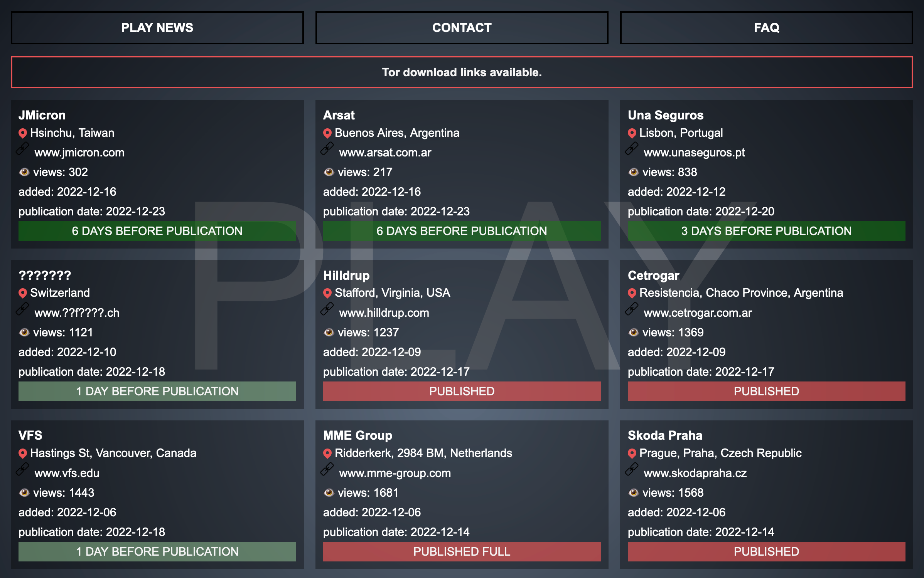
Task: Click the location pin beside Switzerland
Action: (x=22, y=293)
